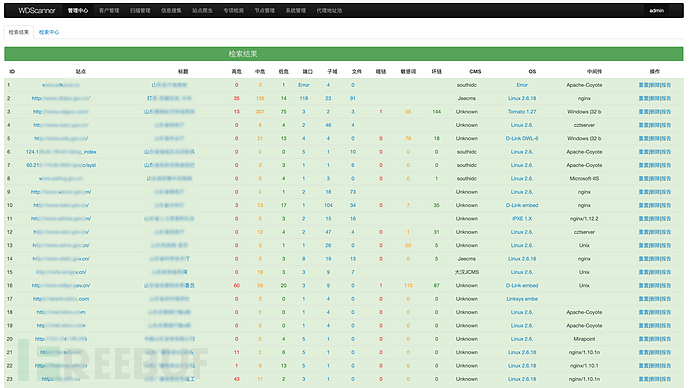Viewport: 690px width, 388px height.
Task: Click file count 91 in row 2
Action: (x=353, y=99)
